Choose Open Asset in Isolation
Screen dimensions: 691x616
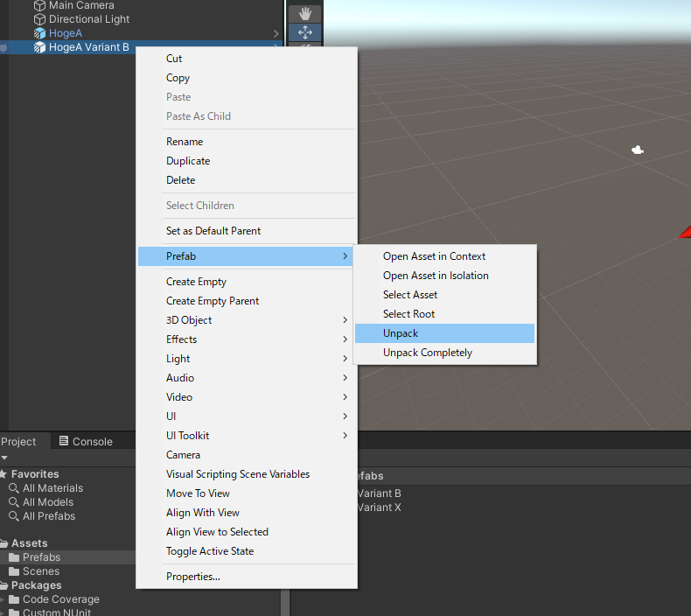444,276
